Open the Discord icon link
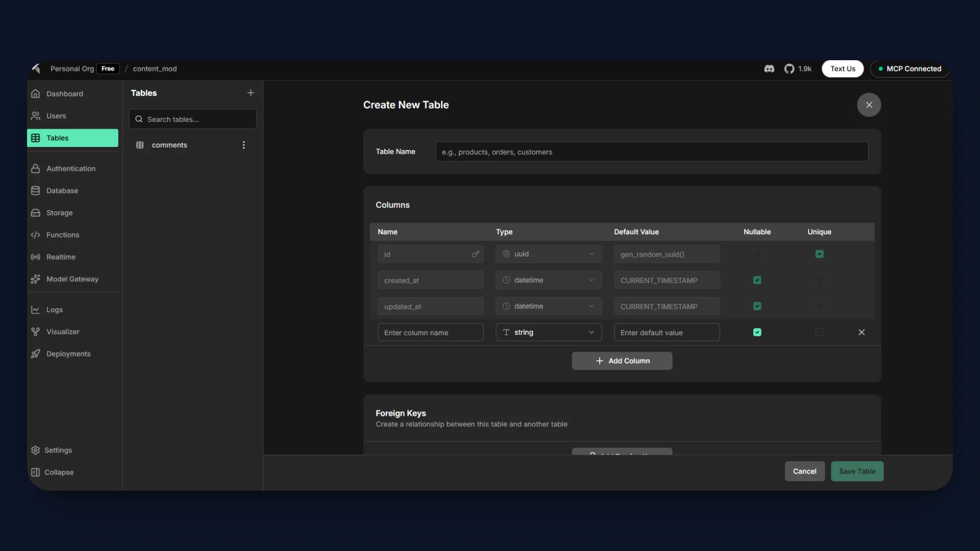This screenshot has height=551, width=980. tap(769, 69)
